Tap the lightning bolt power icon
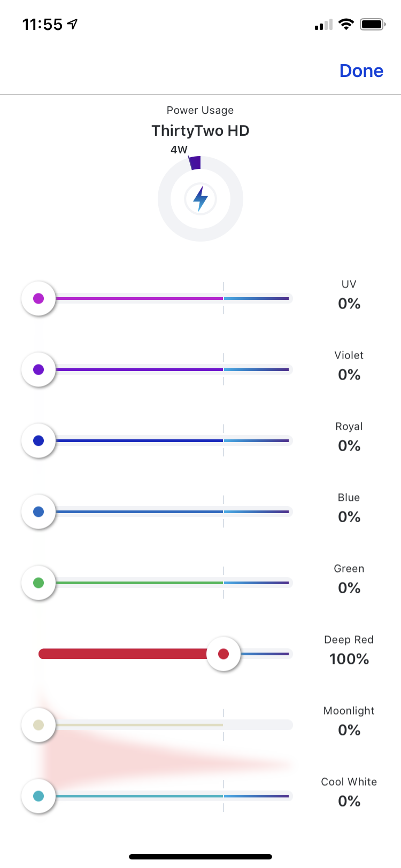This screenshot has width=401, height=868. coord(200,199)
